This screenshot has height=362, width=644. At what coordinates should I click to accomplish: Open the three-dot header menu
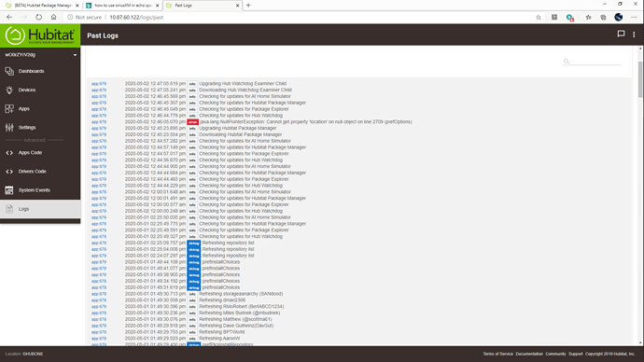click(x=634, y=35)
